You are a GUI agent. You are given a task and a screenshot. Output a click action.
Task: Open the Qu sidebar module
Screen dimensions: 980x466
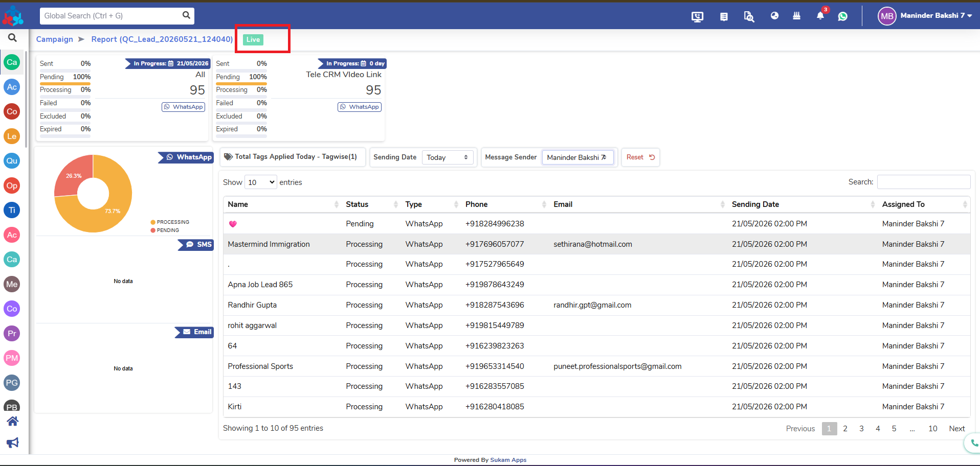point(12,161)
